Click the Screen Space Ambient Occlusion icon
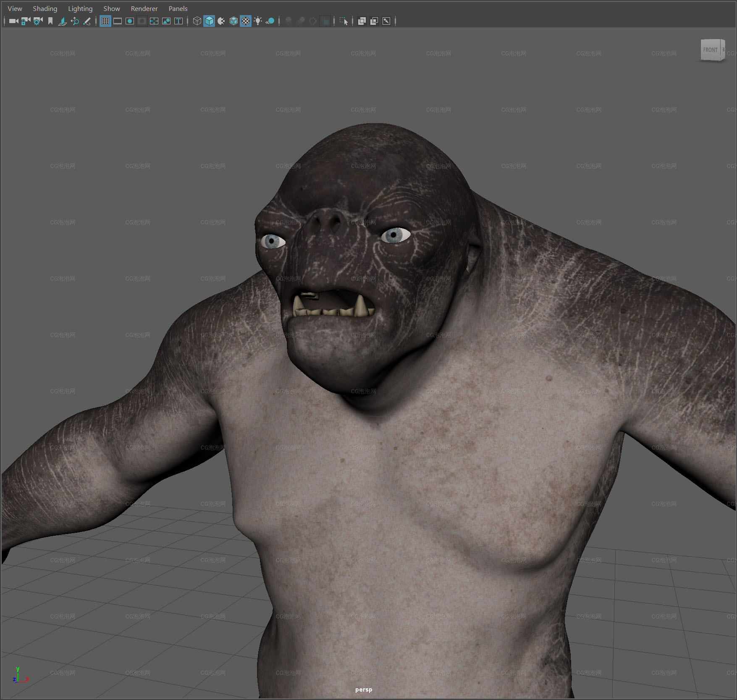This screenshot has height=700, width=737. (289, 21)
